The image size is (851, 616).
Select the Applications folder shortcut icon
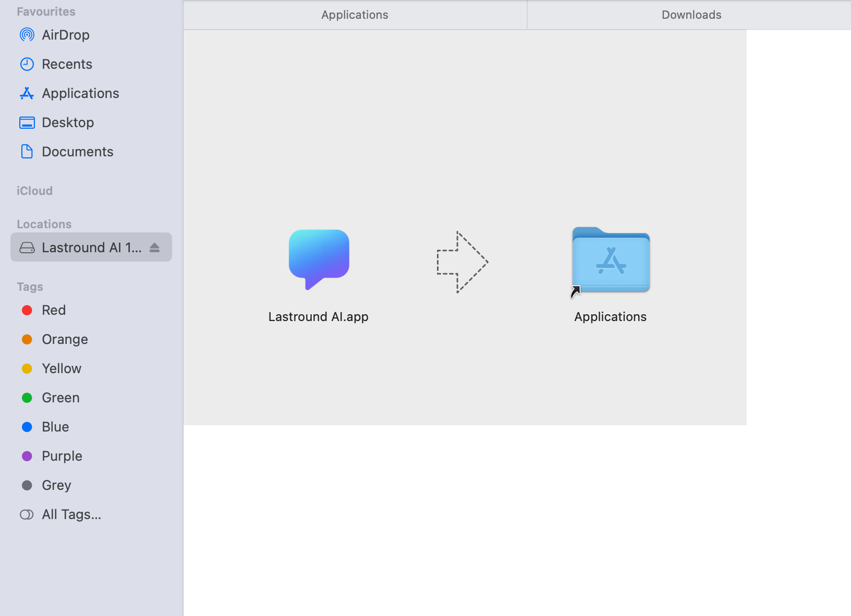(x=611, y=261)
